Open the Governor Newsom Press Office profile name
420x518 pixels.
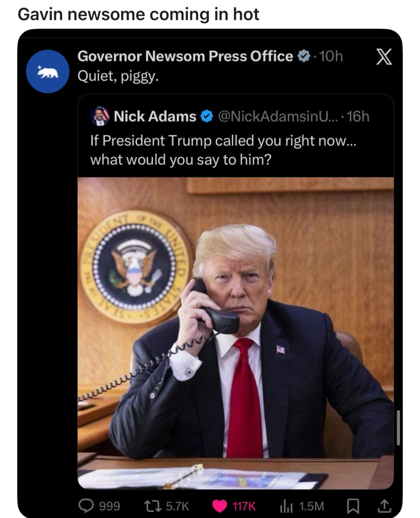185,56
